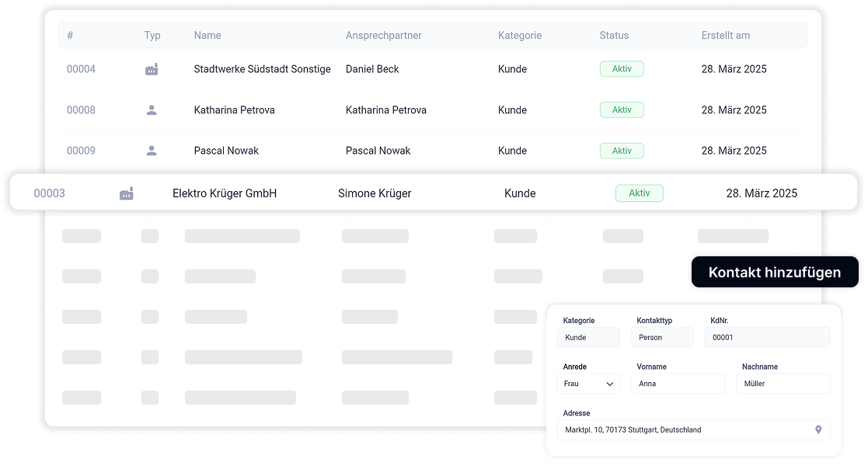Open the Kontakttyp field showing Person
Viewport: 868px width, 466px height.
[x=662, y=338]
